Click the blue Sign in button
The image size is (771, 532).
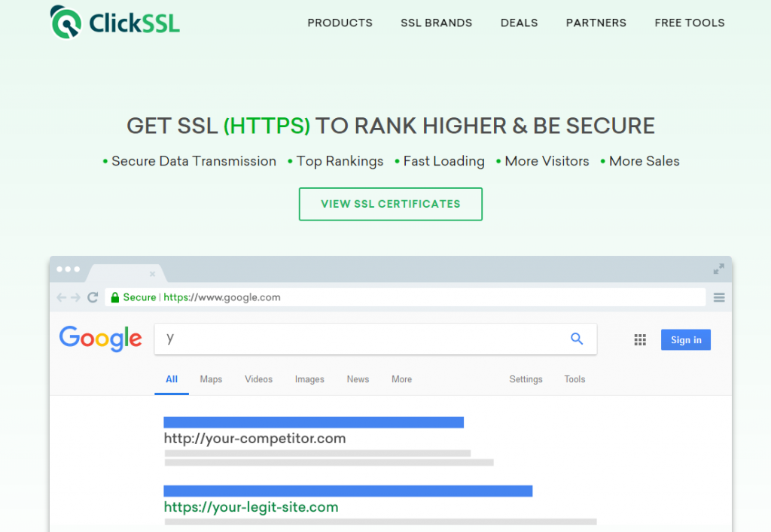[x=685, y=339]
